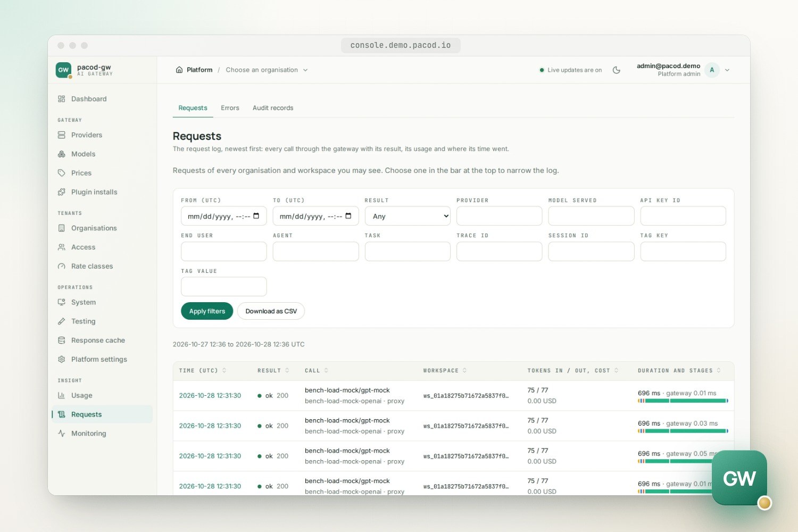Viewport: 798px width, 532px height.
Task: Open calendar picker in From (UTC) field
Action: pyautogui.click(x=256, y=216)
